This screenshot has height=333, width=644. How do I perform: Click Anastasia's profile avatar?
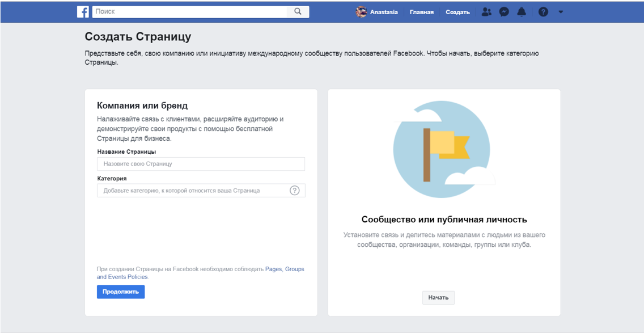(361, 12)
